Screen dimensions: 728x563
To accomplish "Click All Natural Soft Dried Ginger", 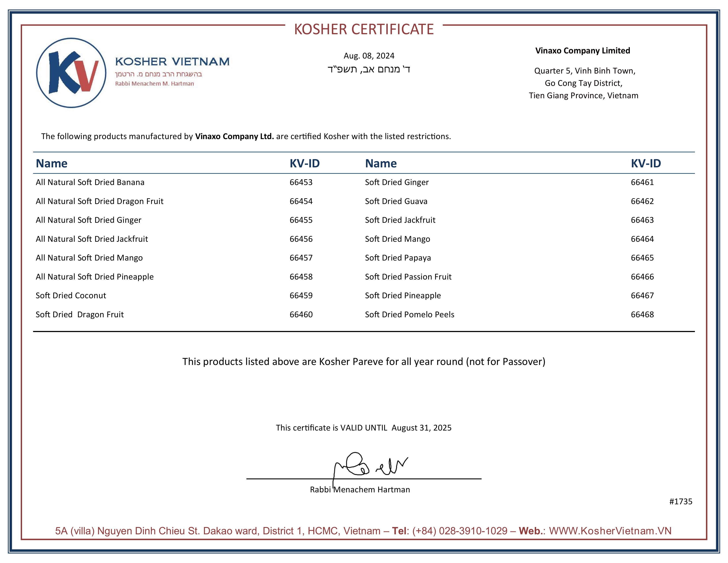I will (89, 220).
